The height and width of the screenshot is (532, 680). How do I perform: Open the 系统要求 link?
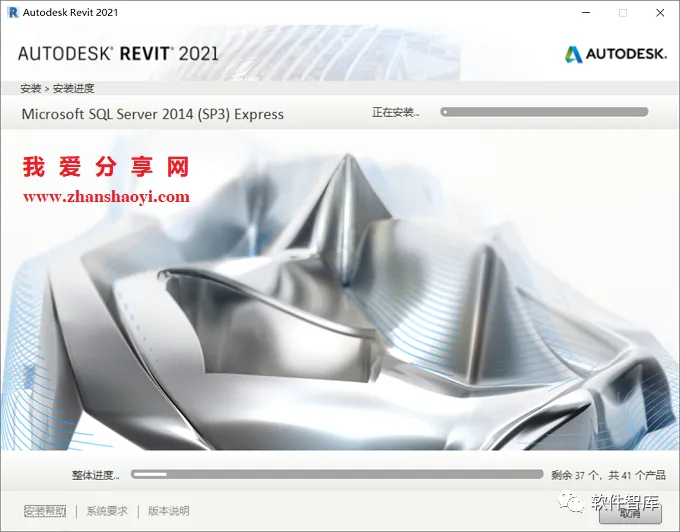point(107,511)
